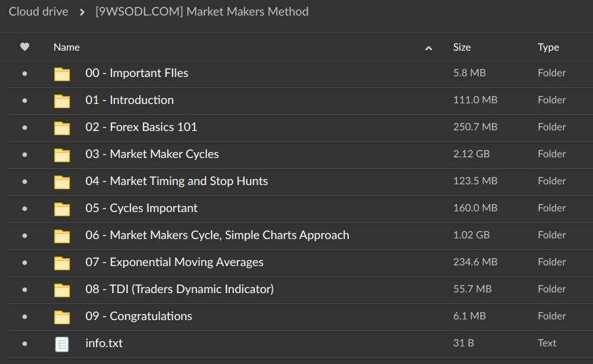Click the folder icon for 03 - Market Maker Cycles
Image resolution: width=593 pixels, height=364 pixels.
(62, 155)
